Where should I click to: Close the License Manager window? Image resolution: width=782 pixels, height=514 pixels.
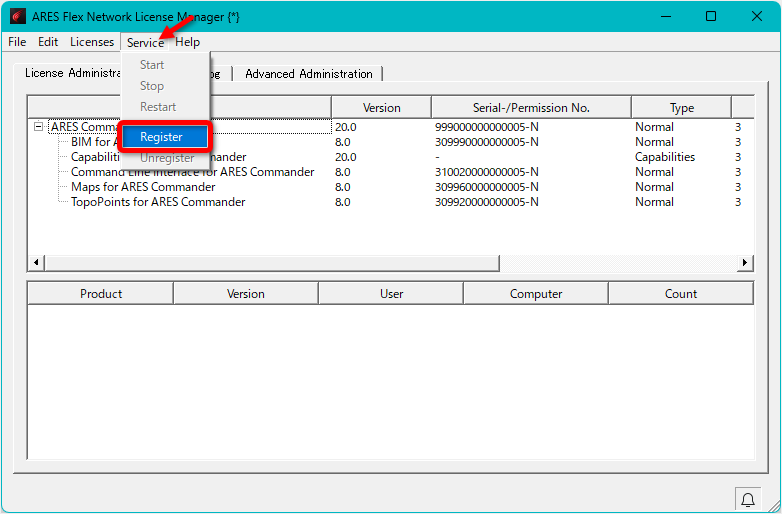click(757, 16)
